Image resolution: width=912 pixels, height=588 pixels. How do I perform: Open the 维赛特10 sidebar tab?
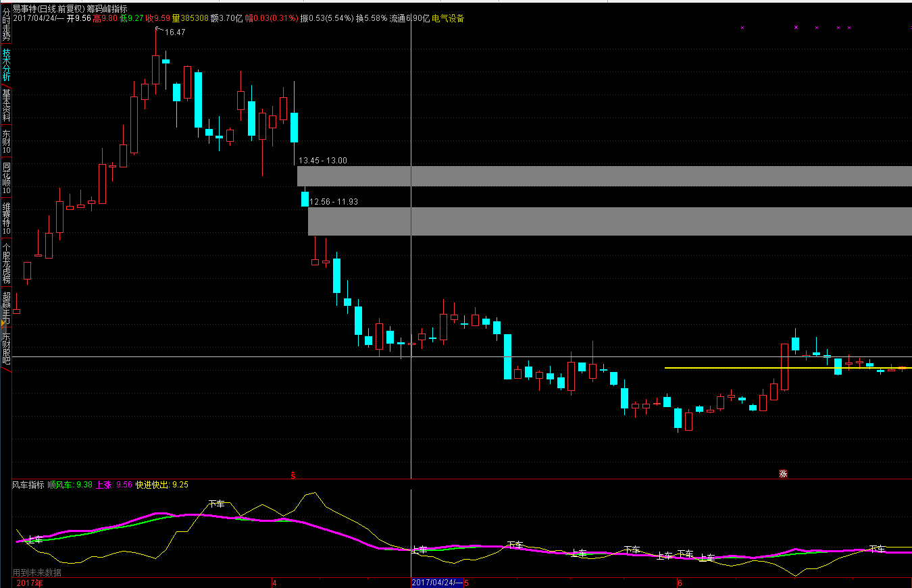coord(6,218)
